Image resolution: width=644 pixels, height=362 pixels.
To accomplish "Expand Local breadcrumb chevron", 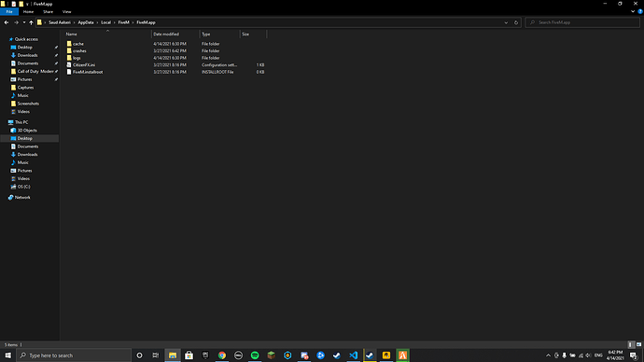I will [x=114, y=22].
